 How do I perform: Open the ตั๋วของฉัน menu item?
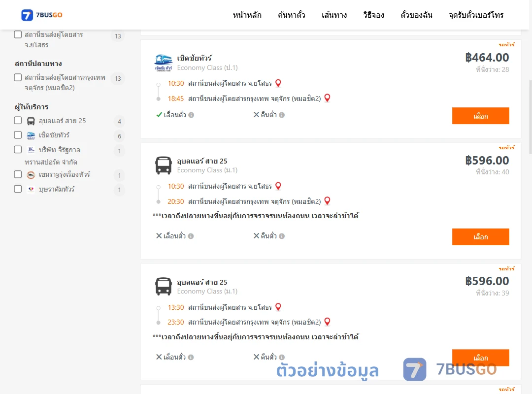[416, 15]
